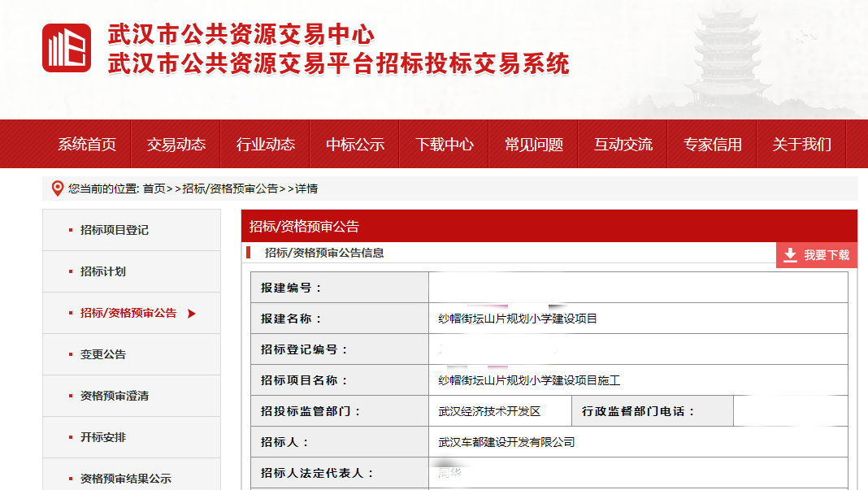Select 行业动态 from the top navigation

266,145
